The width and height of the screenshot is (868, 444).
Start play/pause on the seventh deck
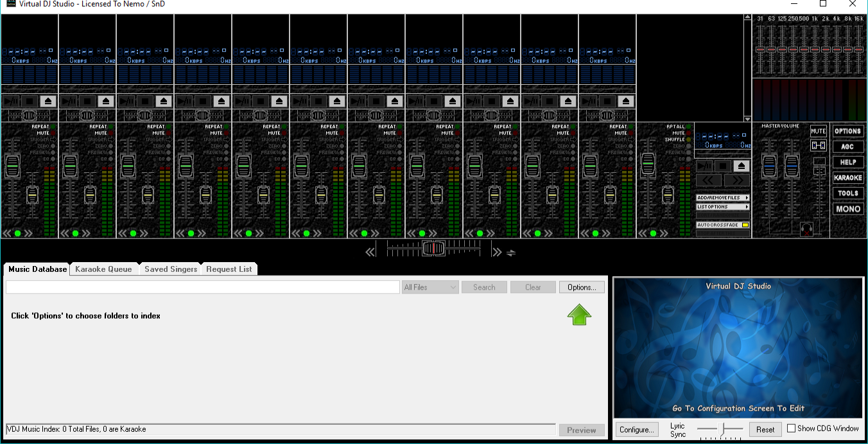click(x=357, y=101)
